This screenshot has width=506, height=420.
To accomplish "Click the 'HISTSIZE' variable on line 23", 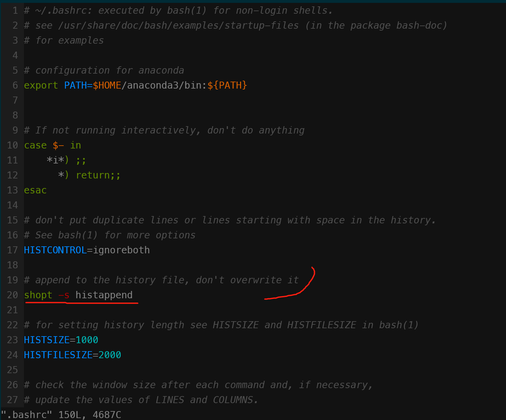I will (47, 340).
